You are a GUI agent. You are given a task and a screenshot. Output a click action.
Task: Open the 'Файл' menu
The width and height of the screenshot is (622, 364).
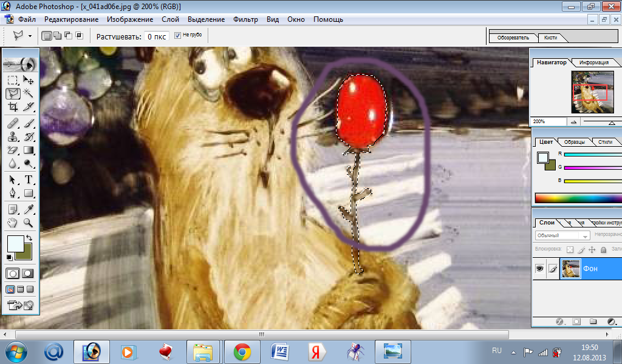pos(27,19)
